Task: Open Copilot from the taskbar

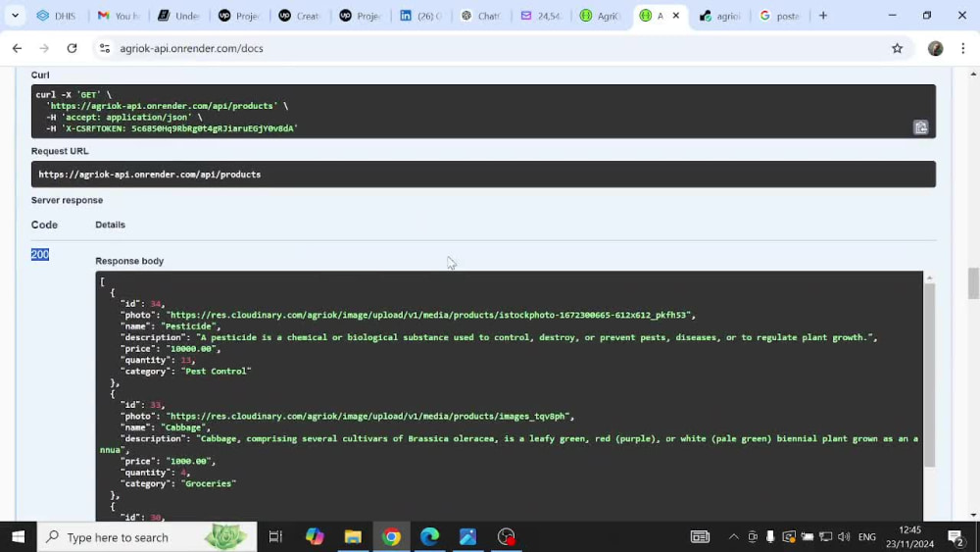Action: click(x=315, y=536)
